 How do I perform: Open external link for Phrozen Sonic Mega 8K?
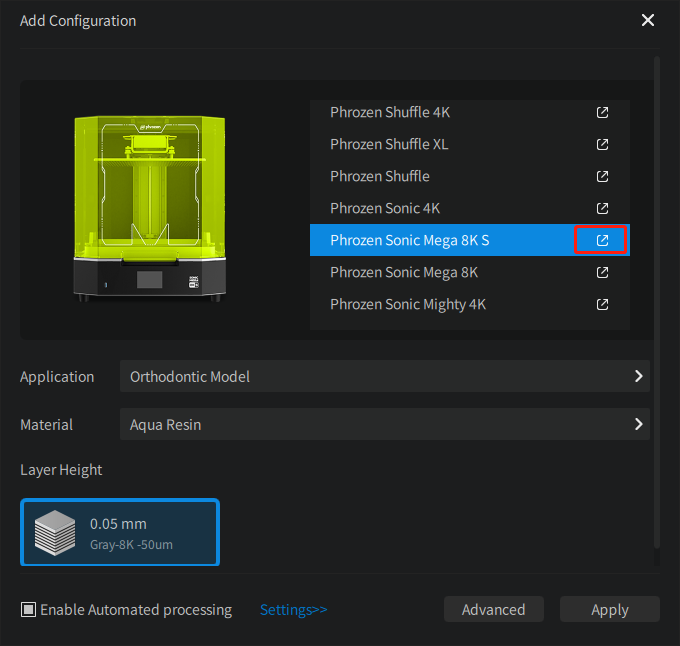pyautogui.click(x=602, y=273)
